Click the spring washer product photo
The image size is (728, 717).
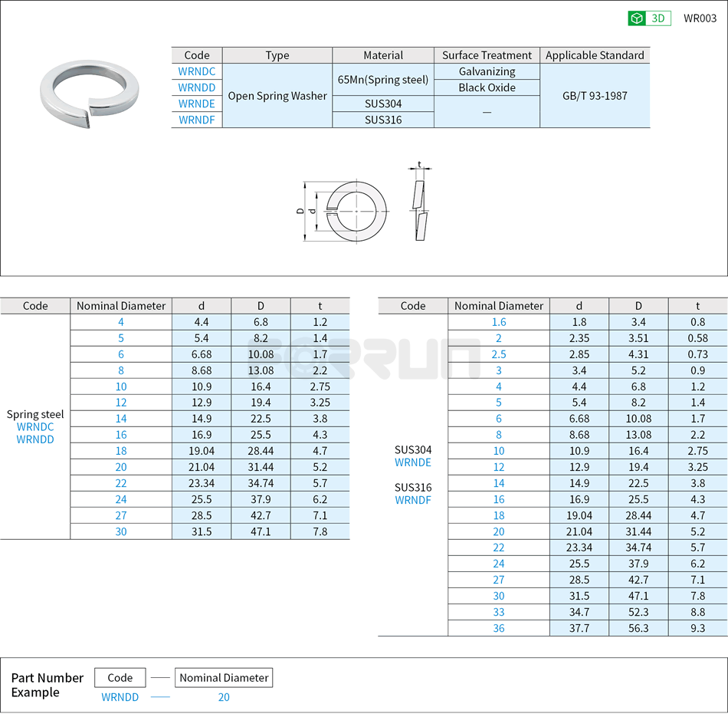click(x=90, y=92)
